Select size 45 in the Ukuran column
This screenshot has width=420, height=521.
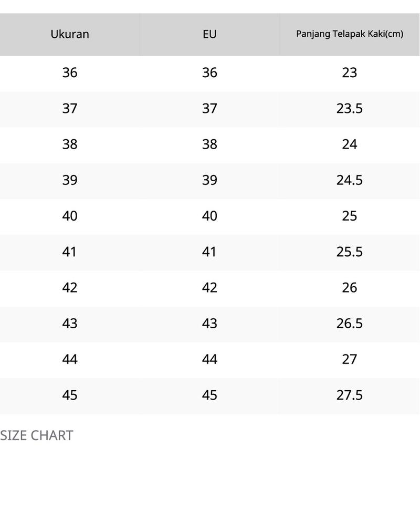[70, 395]
